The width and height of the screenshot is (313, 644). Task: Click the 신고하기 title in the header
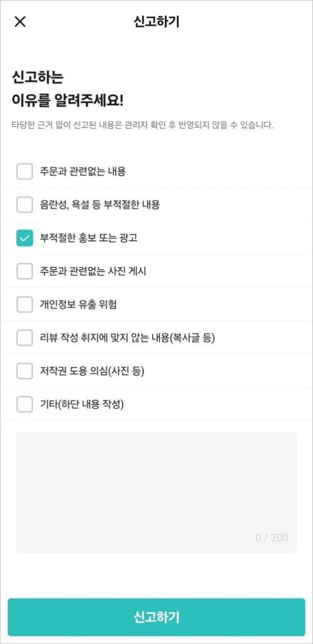point(156,22)
